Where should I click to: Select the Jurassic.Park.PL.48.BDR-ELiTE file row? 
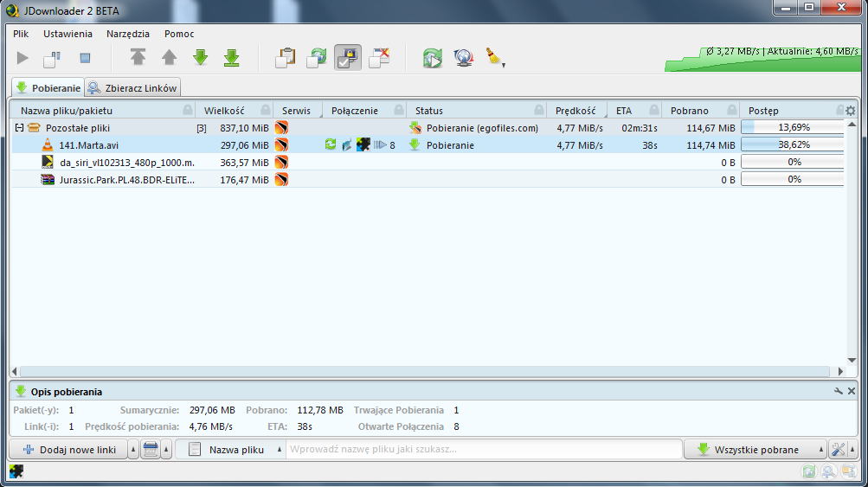click(428, 179)
